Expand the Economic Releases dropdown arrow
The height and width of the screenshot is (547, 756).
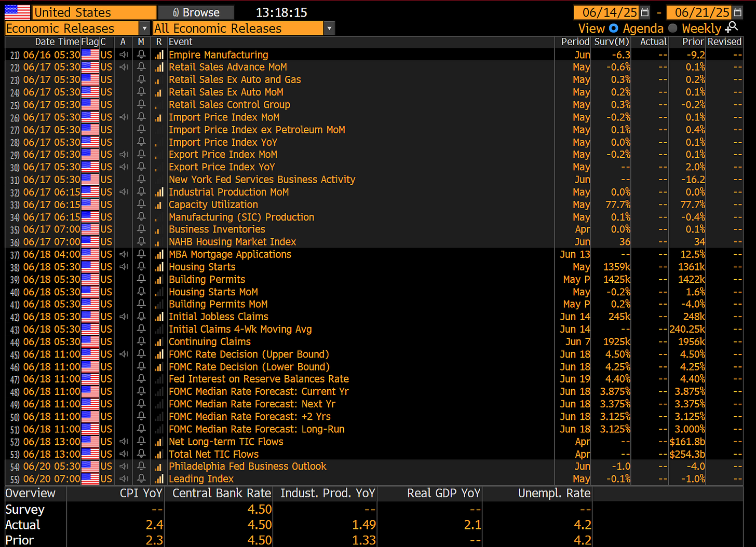[x=144, y=29]
